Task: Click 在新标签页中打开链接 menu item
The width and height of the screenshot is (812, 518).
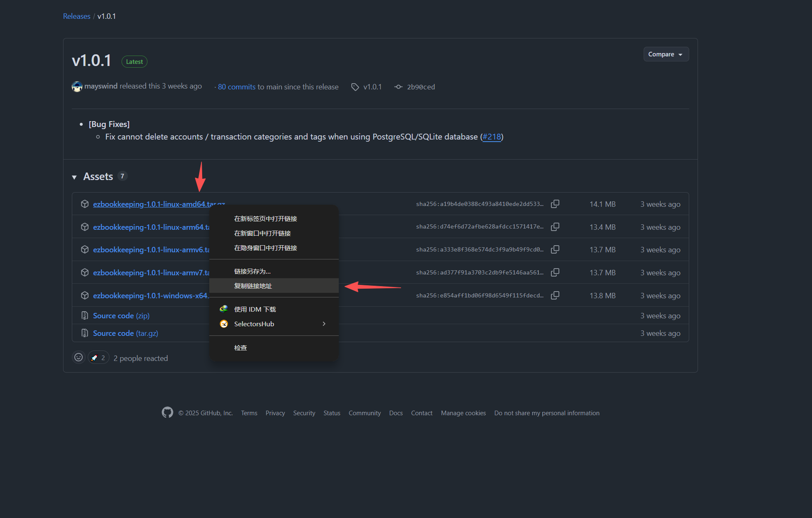Action: 266,218
